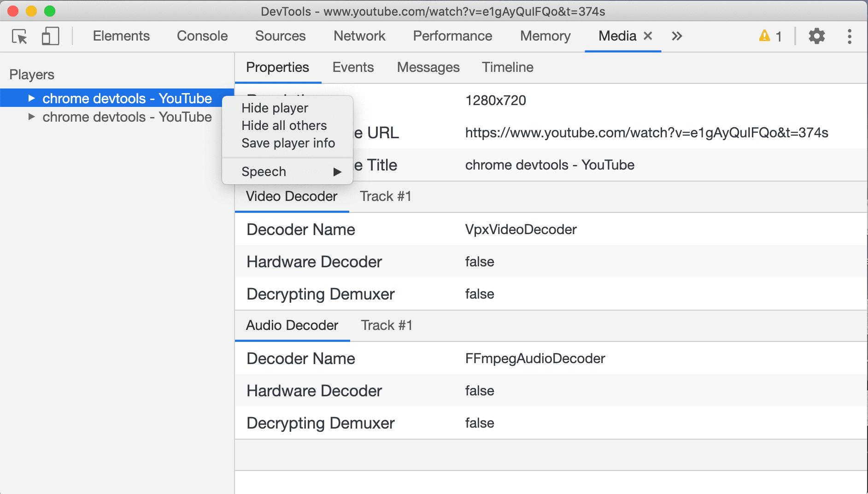Close the Media panel tab

(648, 36)
